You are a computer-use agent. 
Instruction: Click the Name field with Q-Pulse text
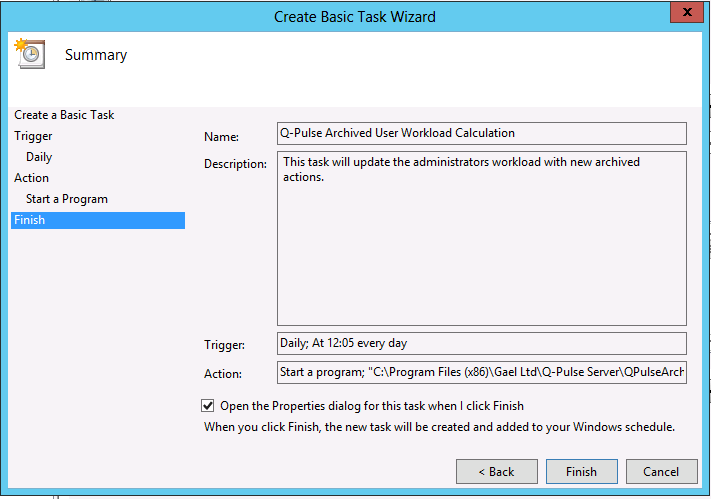[x=482, y=133]
